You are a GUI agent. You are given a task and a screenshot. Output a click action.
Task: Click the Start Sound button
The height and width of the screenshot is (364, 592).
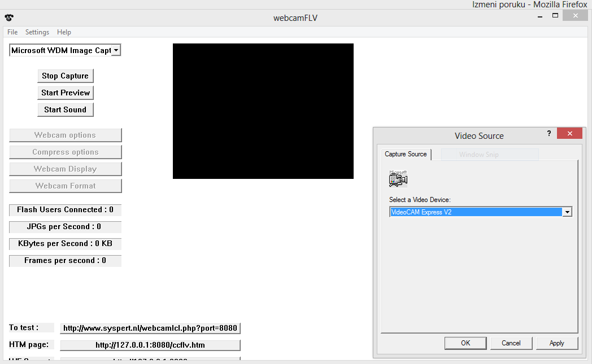[x=66, y=110]
